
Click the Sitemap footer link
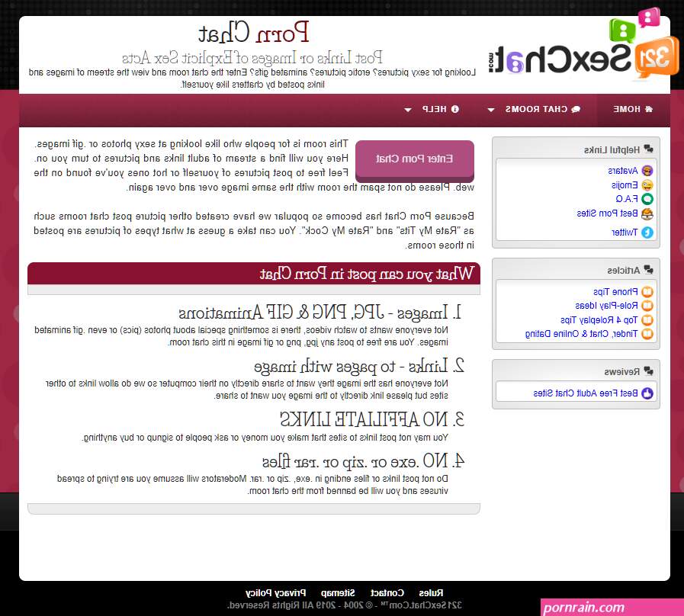coord(338,593)
